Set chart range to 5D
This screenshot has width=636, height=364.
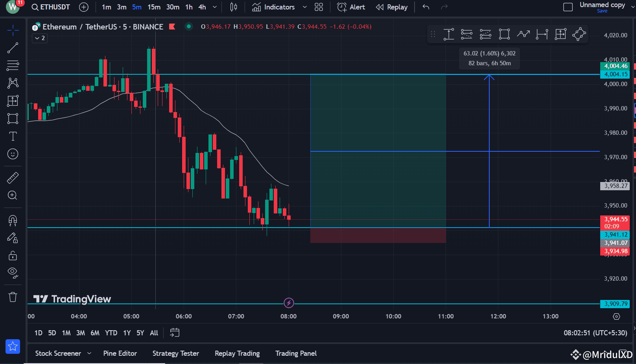[x=52, y=333]
